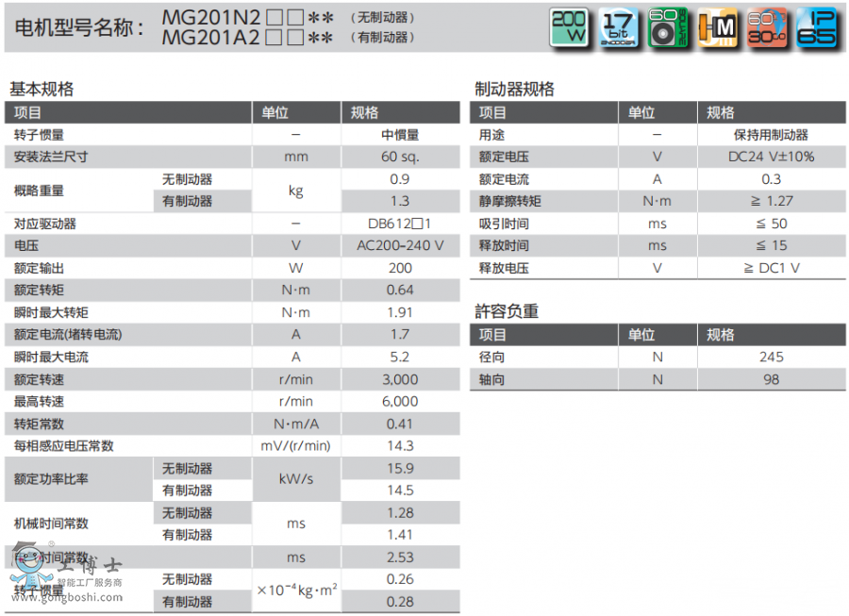Image resolution: width=849 pixels, height=616 pixels.
Task: Click the 200 W power rating icon
Action: 569,27
